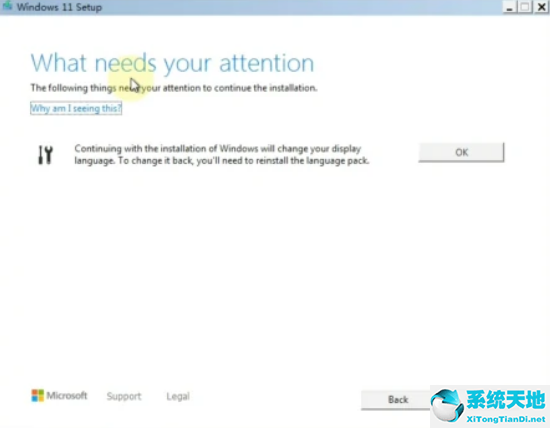Click the 'Windows 11 Setup' window title text
Image resolution: width=550 pixels, height=428 pixels.
pyautogui.click(x=59, y=7)
